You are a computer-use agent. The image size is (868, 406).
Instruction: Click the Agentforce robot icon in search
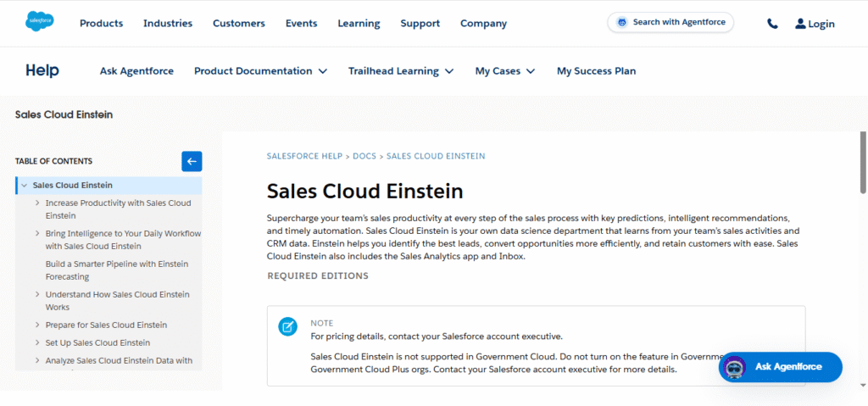(x=623, y=23)
